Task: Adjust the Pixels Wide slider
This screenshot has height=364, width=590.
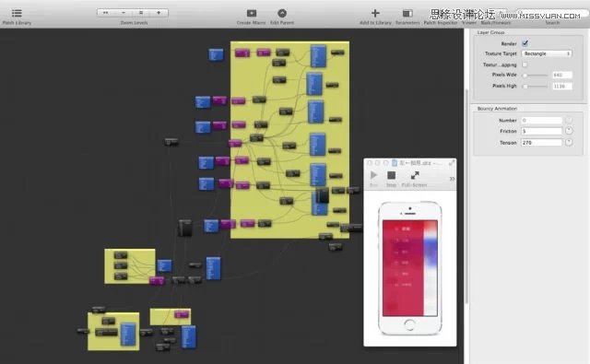Action: (x=536, y=76)
